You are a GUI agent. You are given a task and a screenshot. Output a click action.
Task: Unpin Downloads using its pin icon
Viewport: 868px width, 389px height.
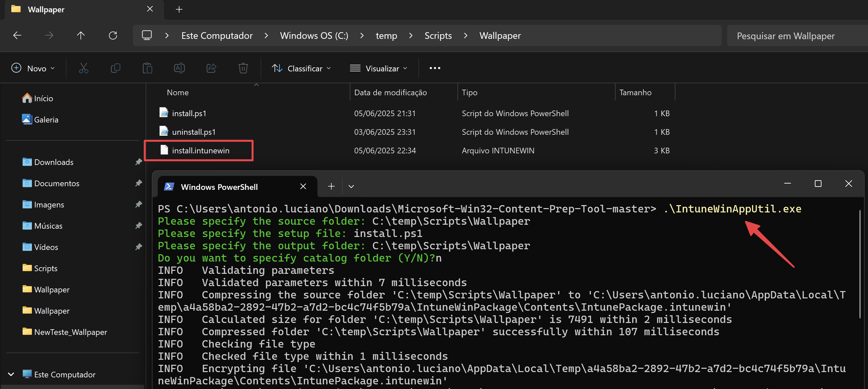click(x=139, y=162)
